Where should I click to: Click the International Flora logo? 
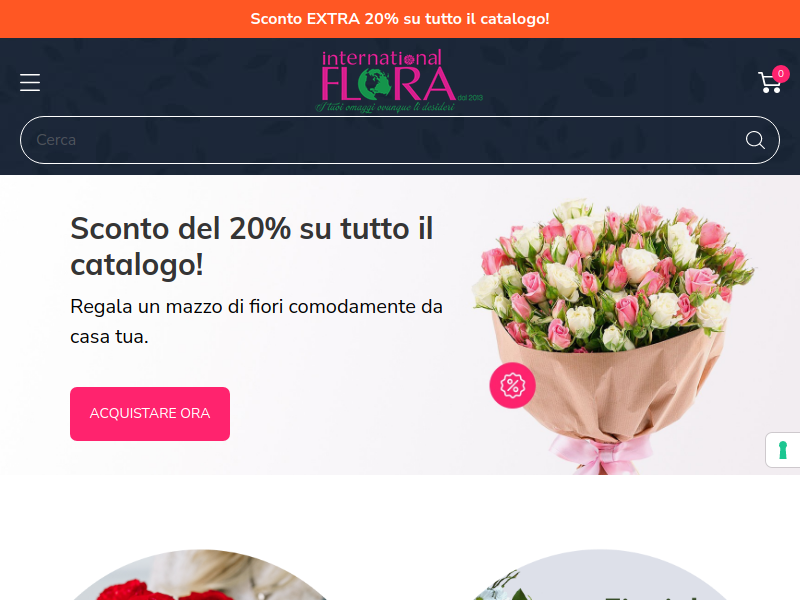pos(399,81)
